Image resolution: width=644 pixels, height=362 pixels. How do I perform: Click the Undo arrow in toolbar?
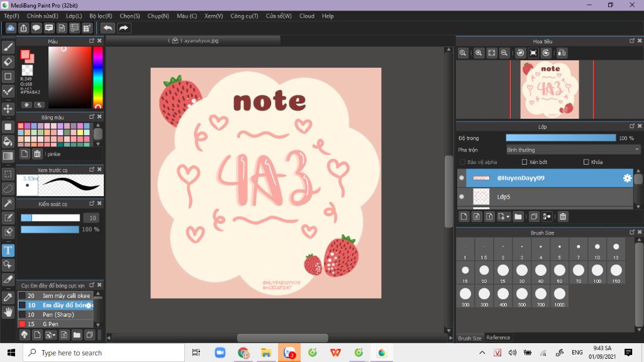[x=108, y=28]
